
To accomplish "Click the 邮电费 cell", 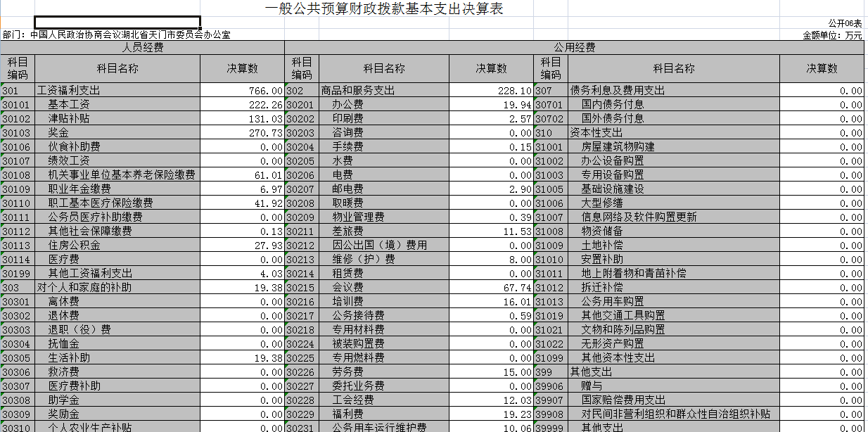I will coord(384,189).
